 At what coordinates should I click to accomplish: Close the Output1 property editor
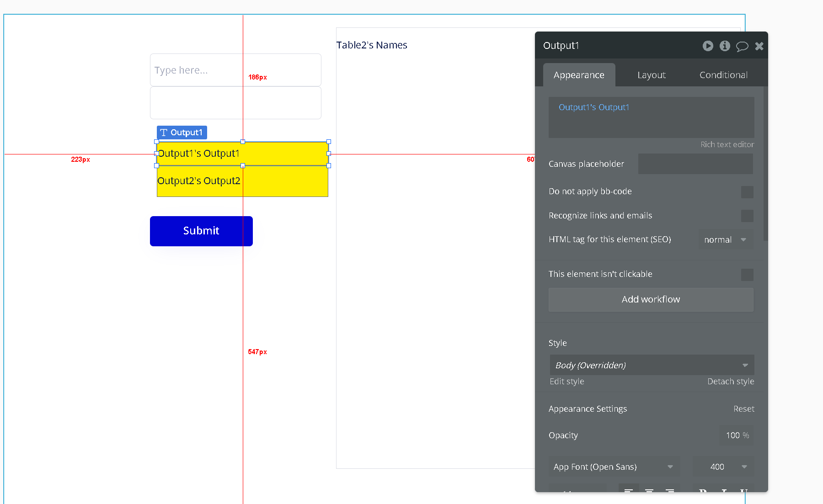[759, 46]
